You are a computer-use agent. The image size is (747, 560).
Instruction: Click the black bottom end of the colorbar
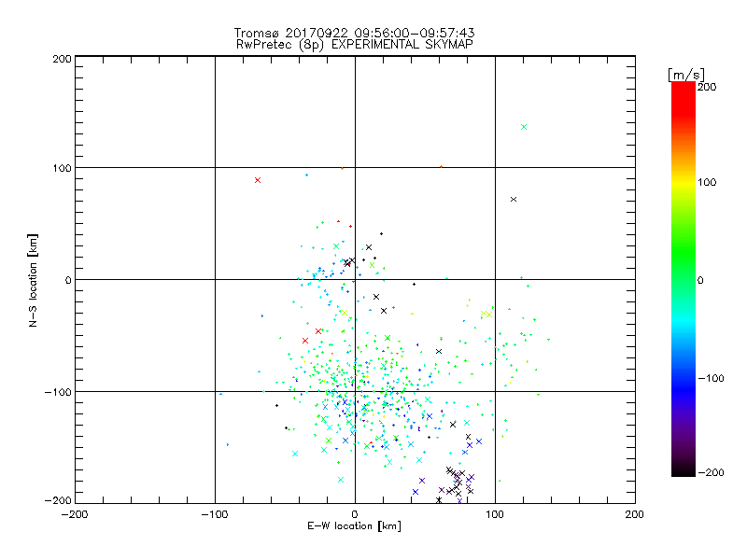pos(684,470)
